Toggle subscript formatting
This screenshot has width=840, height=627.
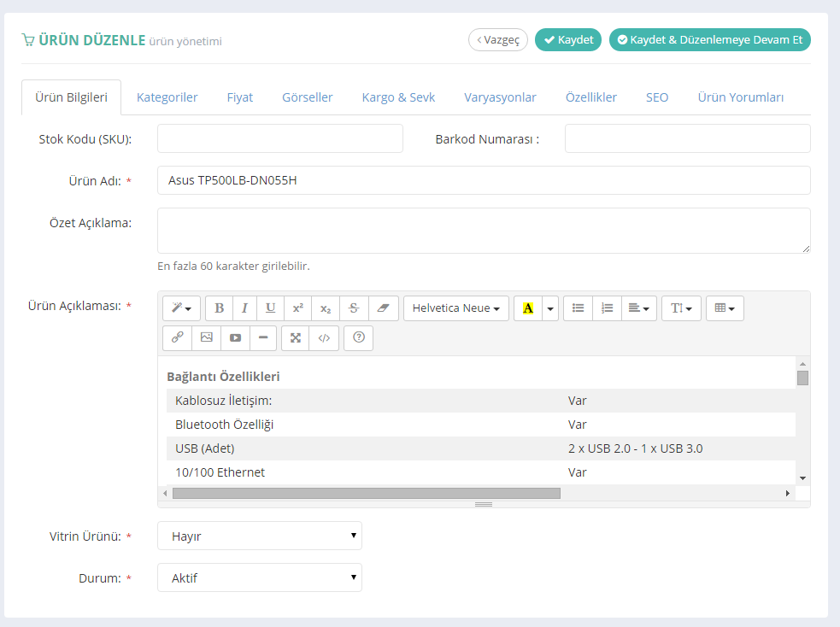pos(326,308)
